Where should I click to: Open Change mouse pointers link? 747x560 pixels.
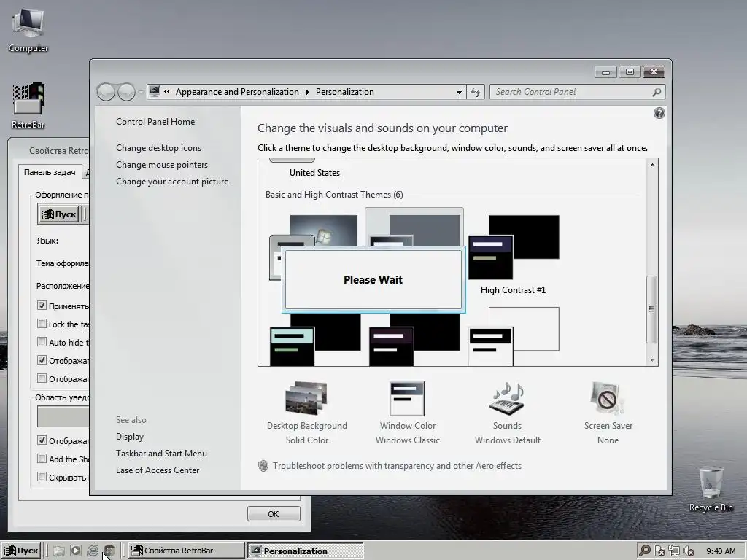(x=162, y=164)
